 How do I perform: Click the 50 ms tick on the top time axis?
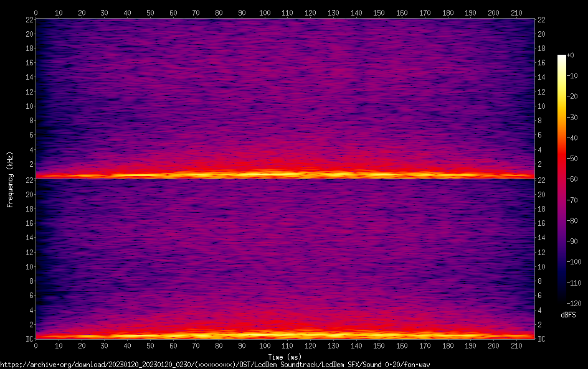tap(150, 12)
